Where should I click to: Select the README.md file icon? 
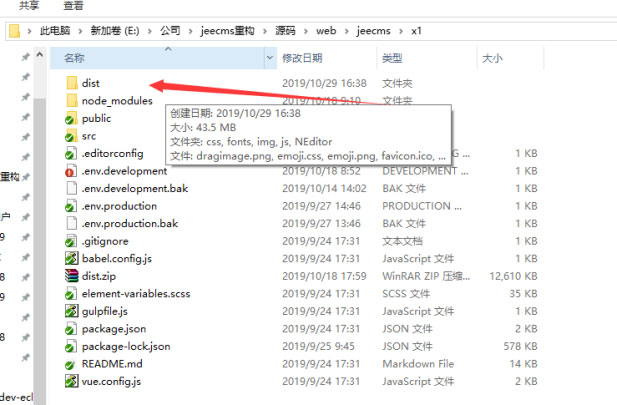[x=70, y=365]
